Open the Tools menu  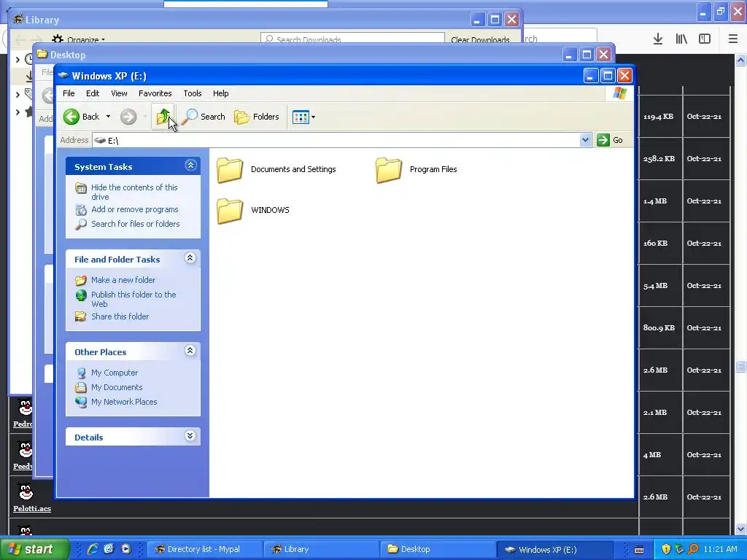pyautogui.click(x=193, y=93)
